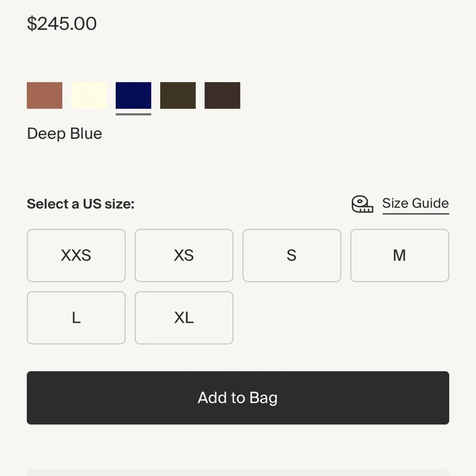Click the measuring tape size guide icon

[x=362, y=204]
